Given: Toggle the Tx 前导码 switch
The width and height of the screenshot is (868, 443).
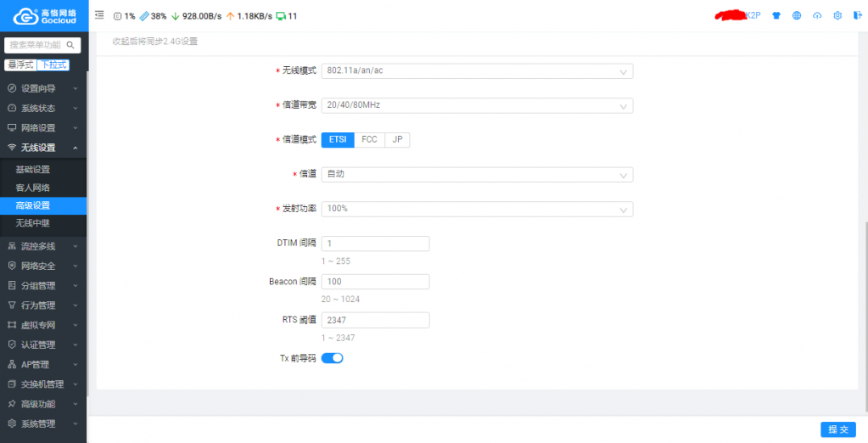Looking at the screenshot, I should [x=332, y=358].
